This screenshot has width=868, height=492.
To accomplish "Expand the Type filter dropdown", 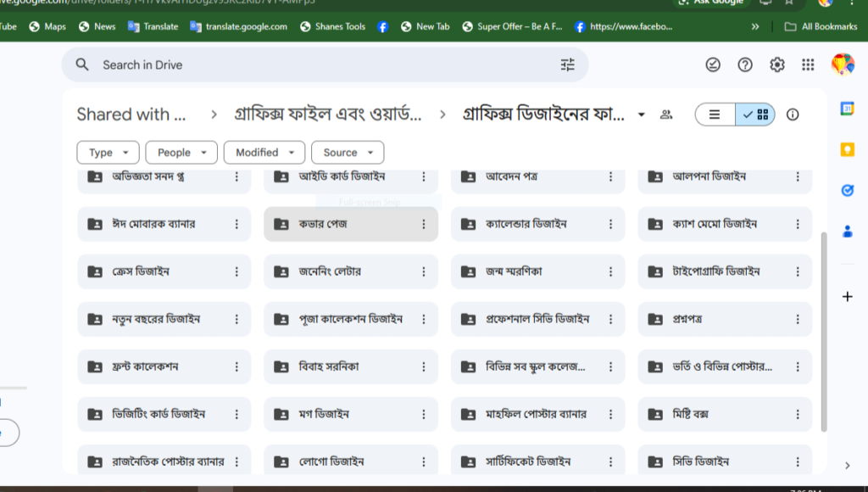I will click(x=108, y=153).
